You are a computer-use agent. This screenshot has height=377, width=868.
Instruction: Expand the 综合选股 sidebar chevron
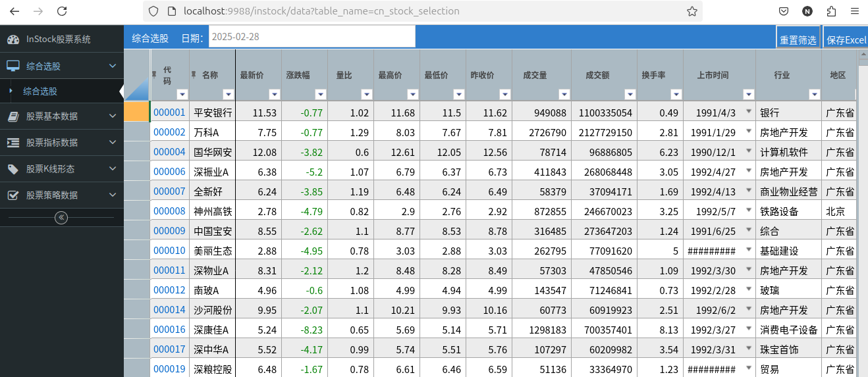point(113,66)
